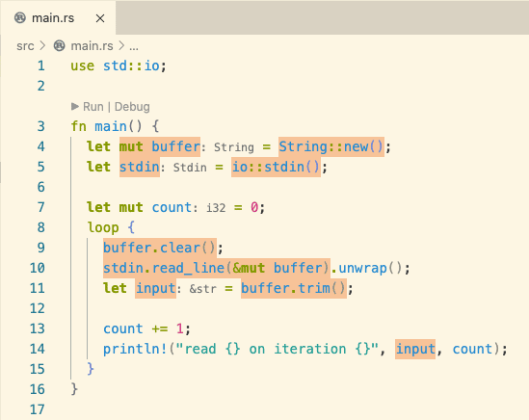The image size is (529, 420).
Task: Click the Debug code lens above main
Action: (132, 107)
